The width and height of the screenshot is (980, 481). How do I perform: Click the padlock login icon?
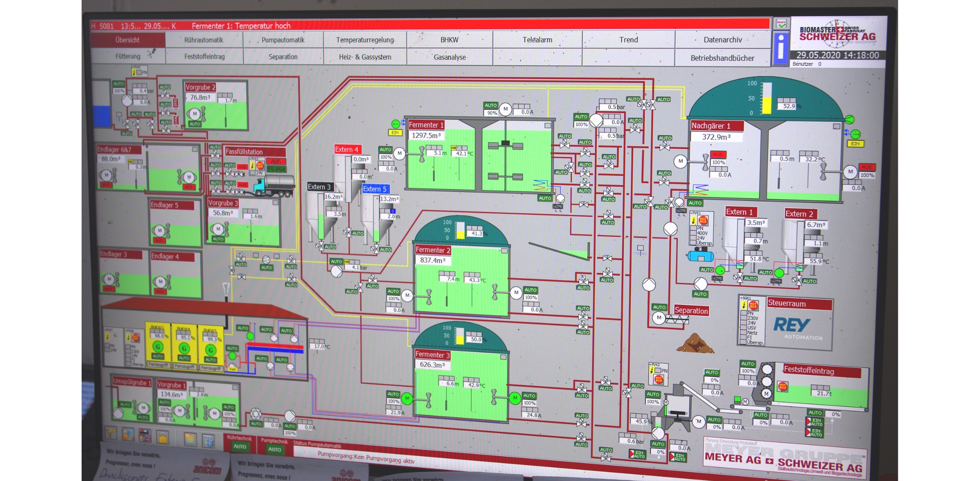click(163, 438)
